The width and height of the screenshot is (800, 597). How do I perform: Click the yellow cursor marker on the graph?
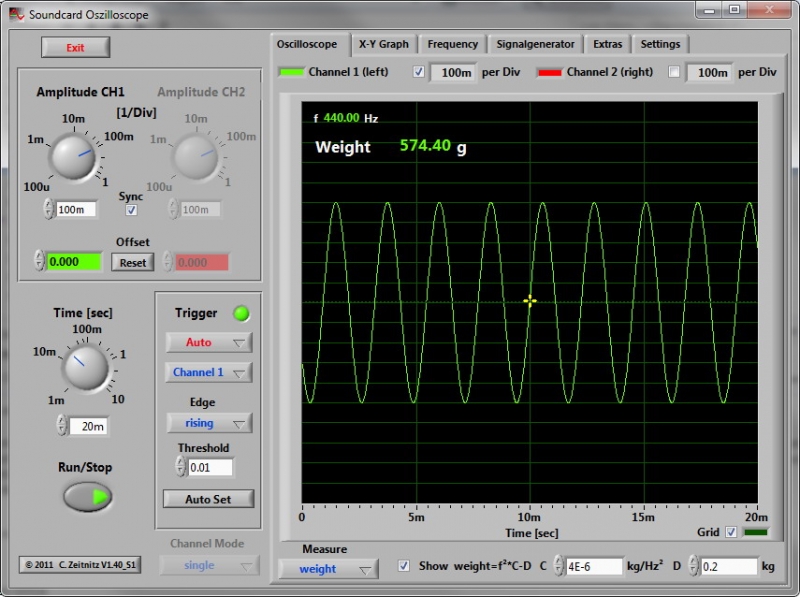click(530, 300)
